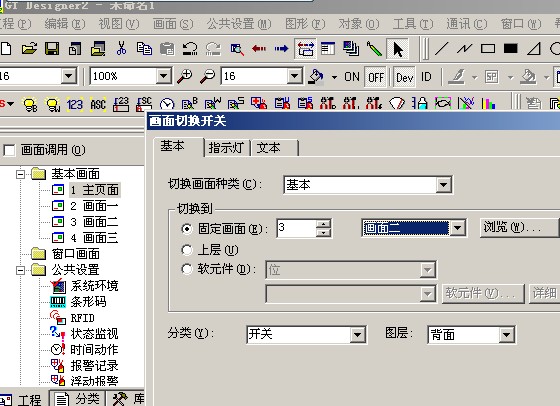The image size is (560, 406).
Task: Click the Save floppy disk icon
Action: 52,48
